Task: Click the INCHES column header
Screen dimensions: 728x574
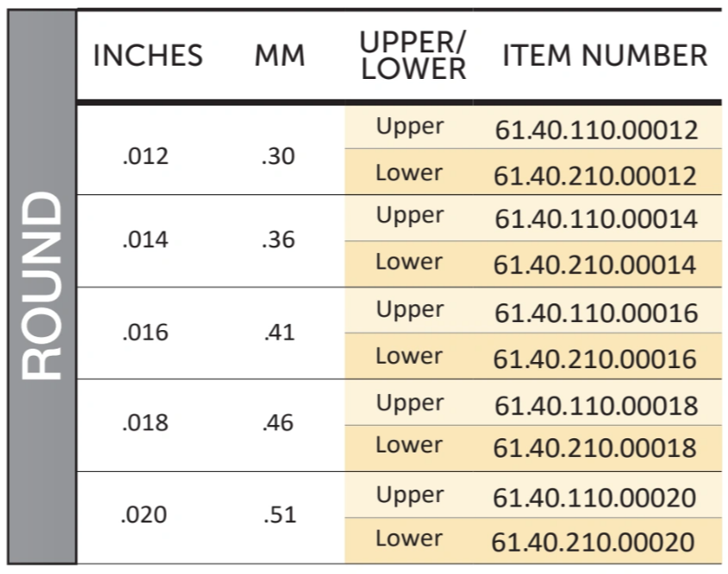Action: pos(148,56)
